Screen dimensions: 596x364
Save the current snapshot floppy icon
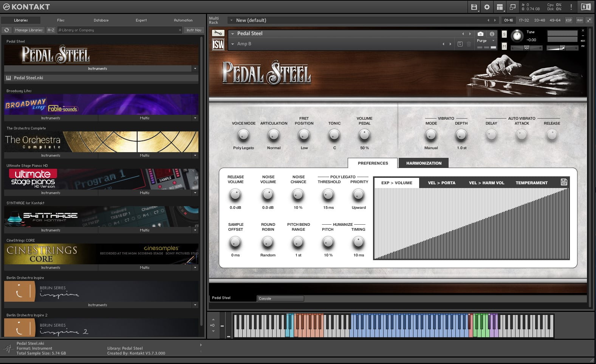(460, 44)
